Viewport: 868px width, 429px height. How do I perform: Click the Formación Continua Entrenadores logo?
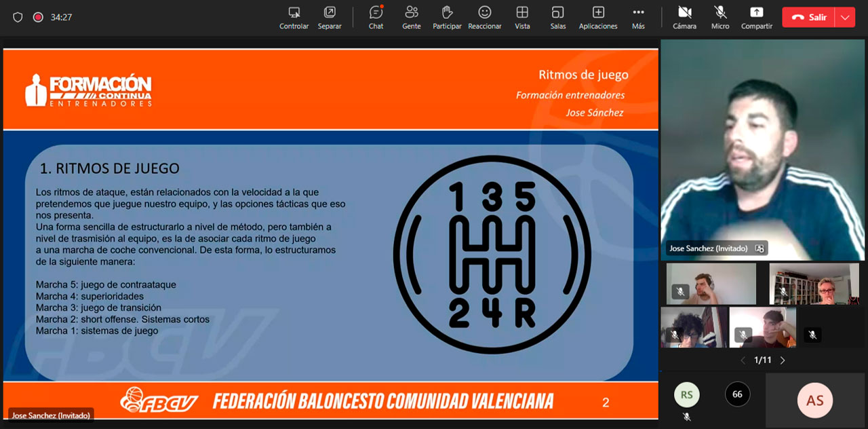88,90
